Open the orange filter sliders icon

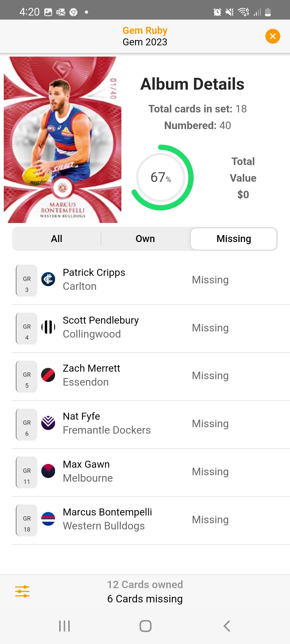click(22, 591)
